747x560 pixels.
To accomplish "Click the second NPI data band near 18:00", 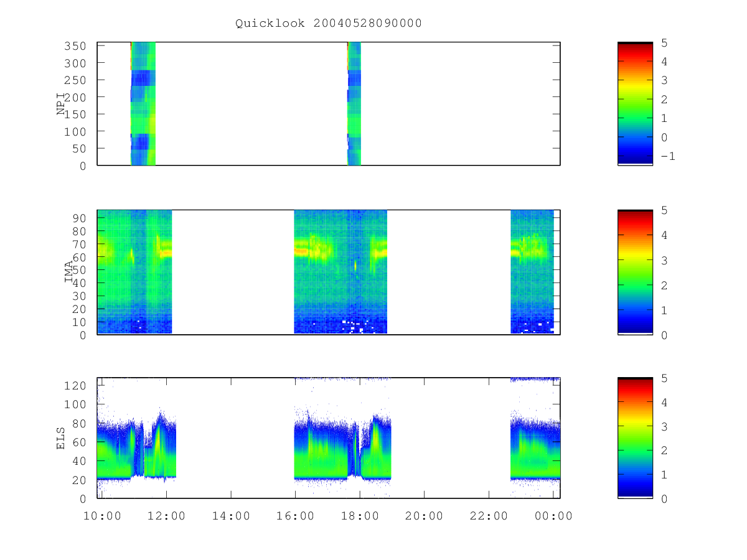I will coord(354,103).
